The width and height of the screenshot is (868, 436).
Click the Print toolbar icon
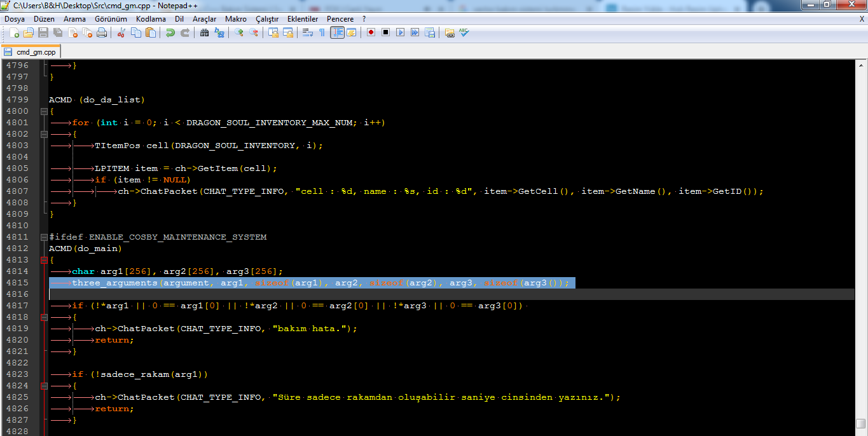point(102,32)
